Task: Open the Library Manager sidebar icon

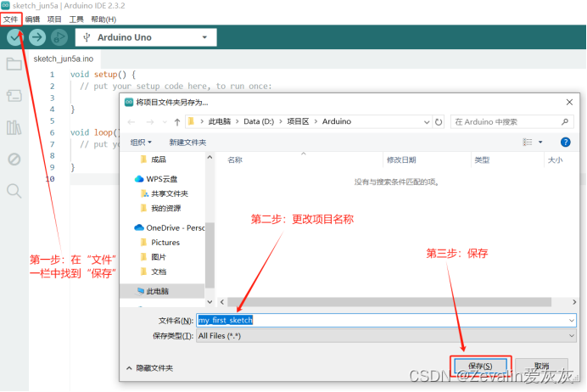Action: point(14,127)
